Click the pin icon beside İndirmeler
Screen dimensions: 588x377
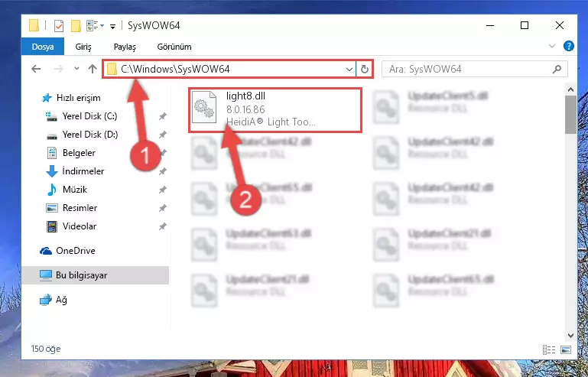pyautogui.click(x=162, y=171)
